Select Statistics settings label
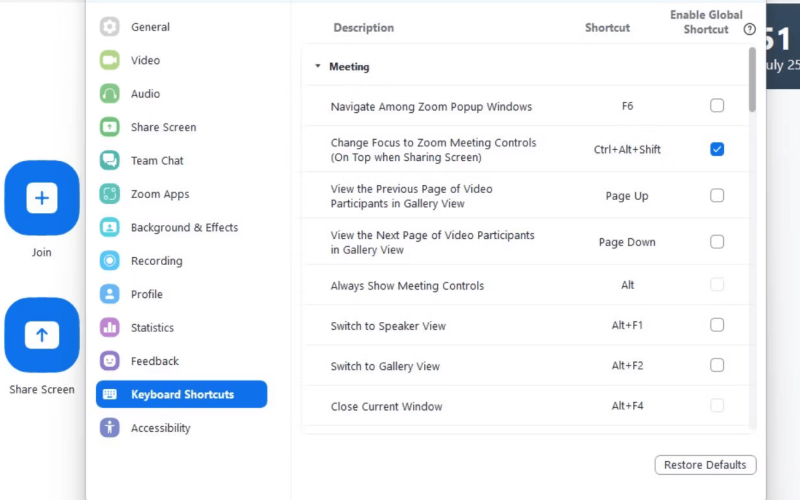This screenshot has width=800, height=500. [152, 328]
